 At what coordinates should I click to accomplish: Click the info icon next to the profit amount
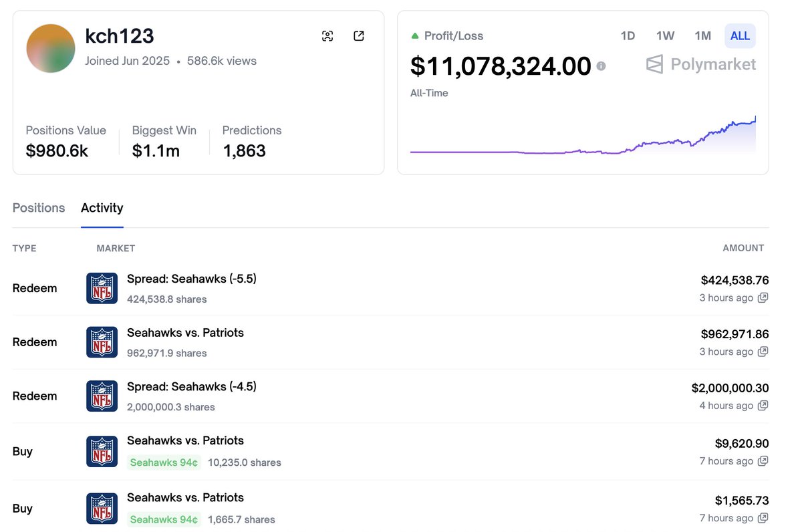[x=601, y=66]
